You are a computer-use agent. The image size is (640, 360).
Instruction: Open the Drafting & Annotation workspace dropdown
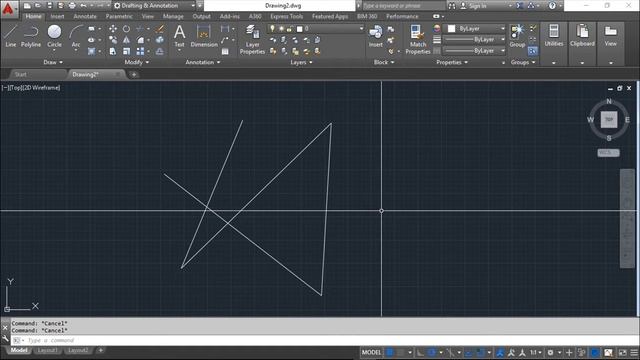pos(154,6)
